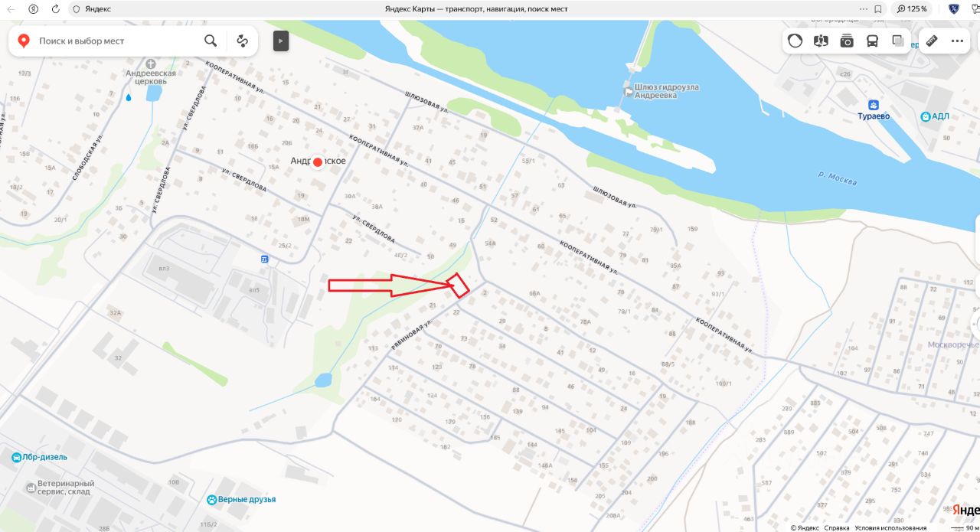Select the ruler distance tool
This screenshot has width=980, height=532.
click(x=932, y=41)
